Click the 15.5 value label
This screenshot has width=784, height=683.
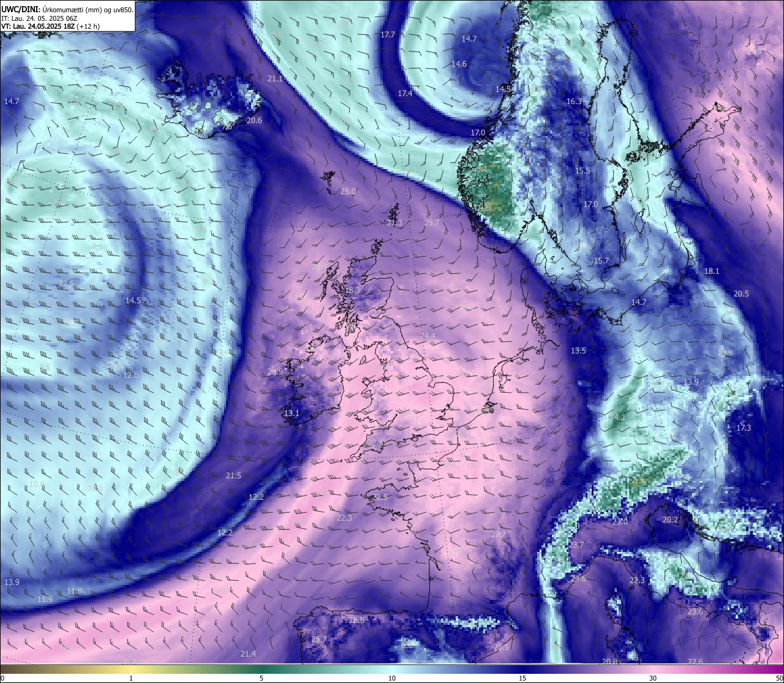(x=582, y=171)
